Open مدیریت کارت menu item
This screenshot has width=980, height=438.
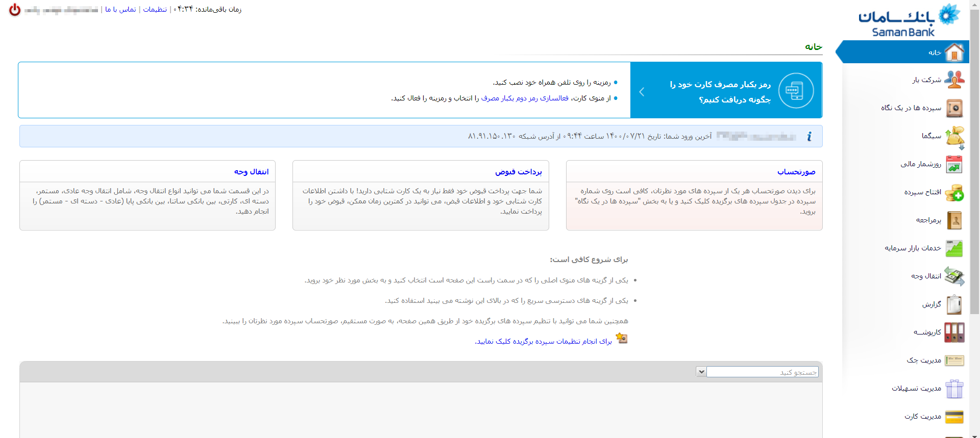point(923,417)
